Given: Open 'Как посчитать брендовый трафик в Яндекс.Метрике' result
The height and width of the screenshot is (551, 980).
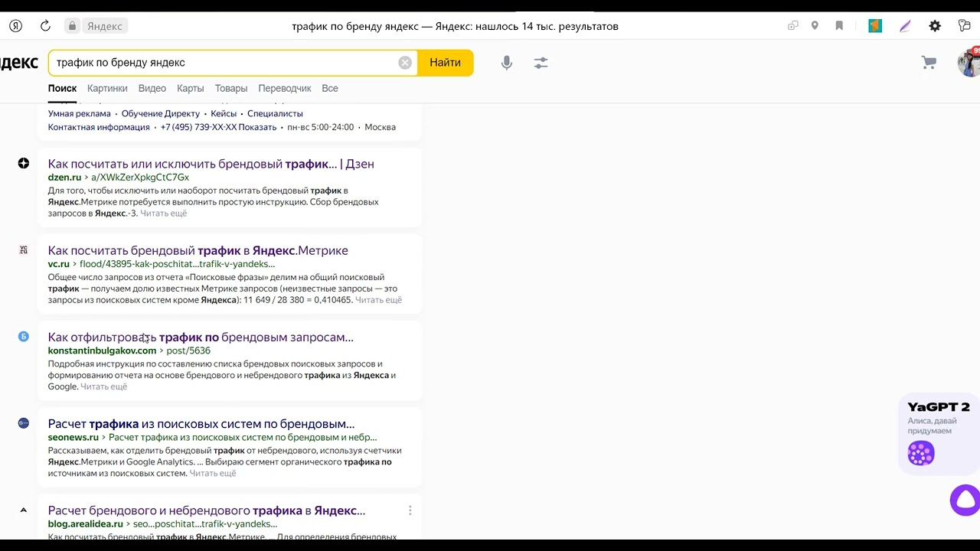Looking at the screenshot, I should (x=198, y=250).
